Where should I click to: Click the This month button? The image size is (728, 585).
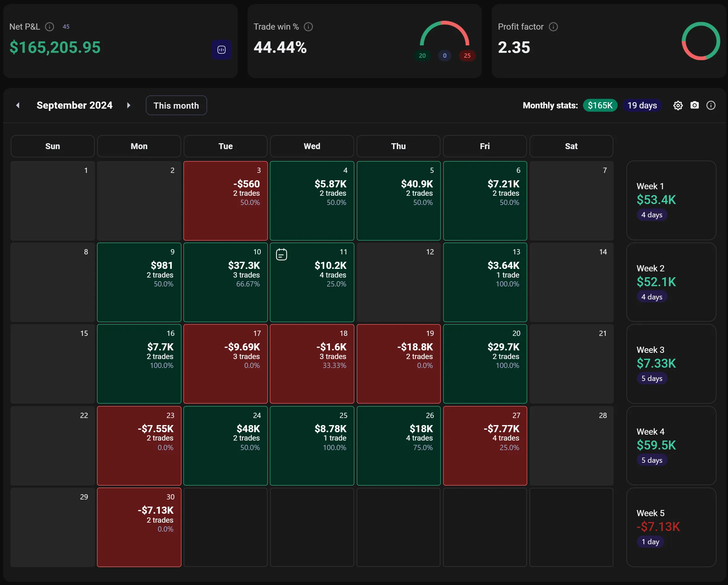pyautogui.click(x=176, y=106)
